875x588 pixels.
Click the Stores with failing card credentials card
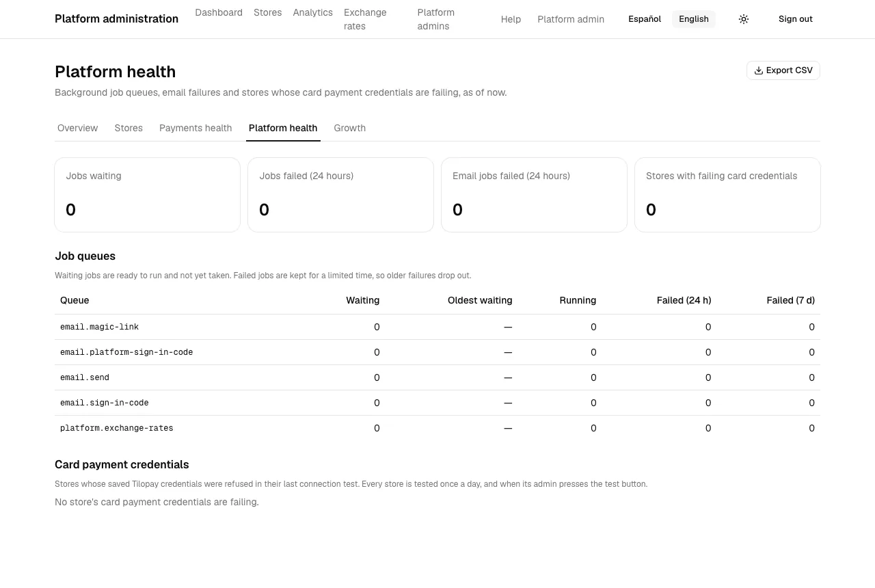click(727, 195)
